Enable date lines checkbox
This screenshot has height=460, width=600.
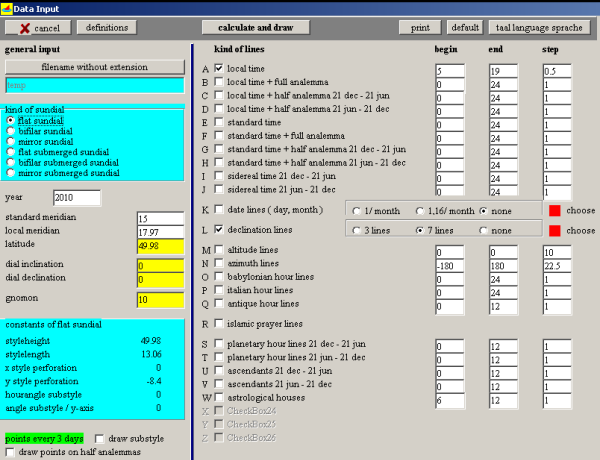tap(218, 209)
